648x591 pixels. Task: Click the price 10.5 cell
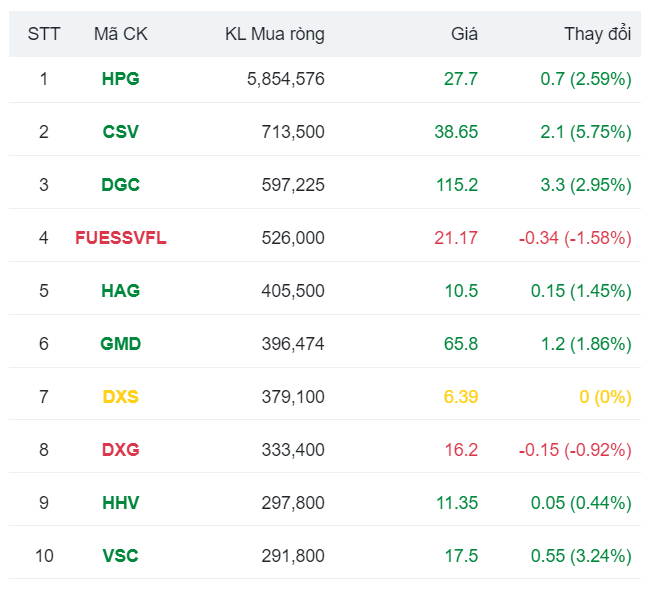pyautogui.click(x=461, y=291)
